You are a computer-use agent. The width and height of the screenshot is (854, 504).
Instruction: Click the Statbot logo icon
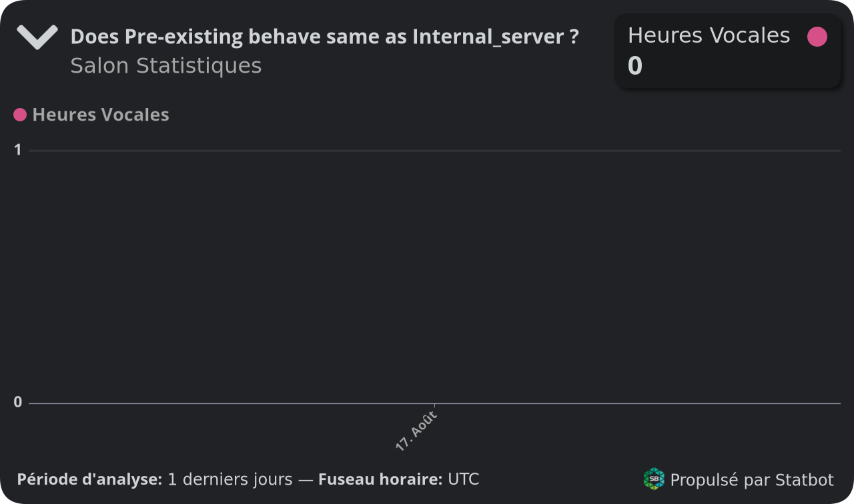(x=654, y=479)
